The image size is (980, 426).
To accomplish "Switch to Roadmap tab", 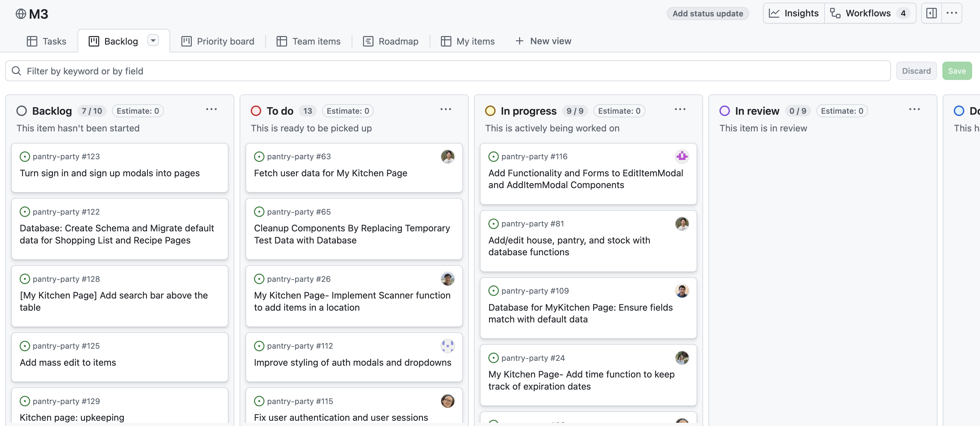I will click(391, 41).
